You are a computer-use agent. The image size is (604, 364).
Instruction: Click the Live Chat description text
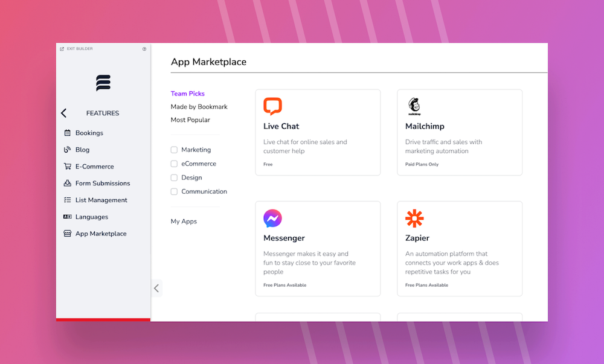pos(305,147)
